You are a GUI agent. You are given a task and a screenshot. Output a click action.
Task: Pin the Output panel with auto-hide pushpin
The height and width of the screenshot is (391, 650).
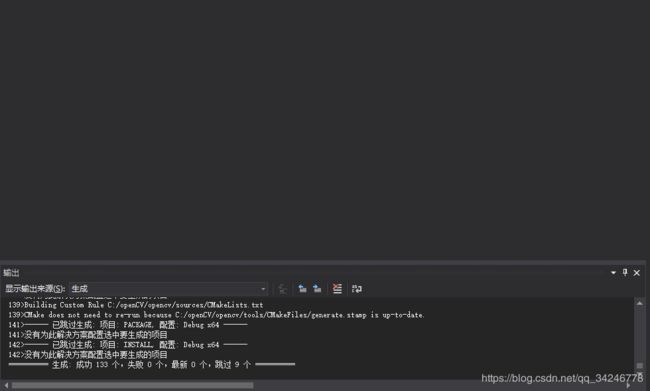point(625,272)
